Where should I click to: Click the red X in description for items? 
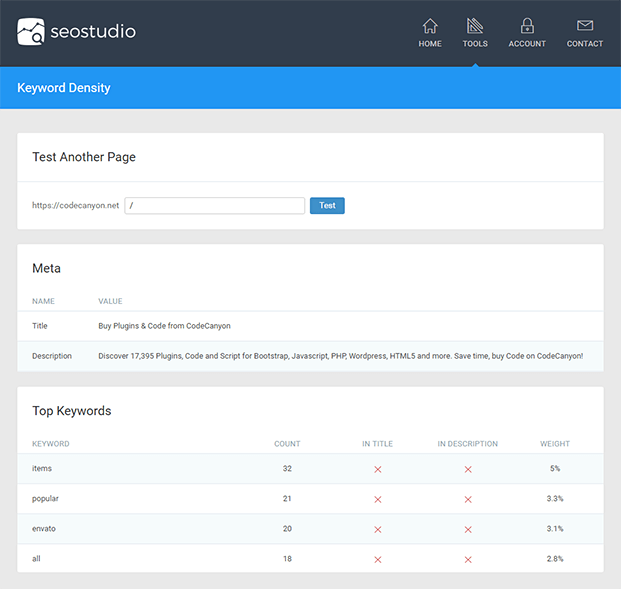[468, 469]
